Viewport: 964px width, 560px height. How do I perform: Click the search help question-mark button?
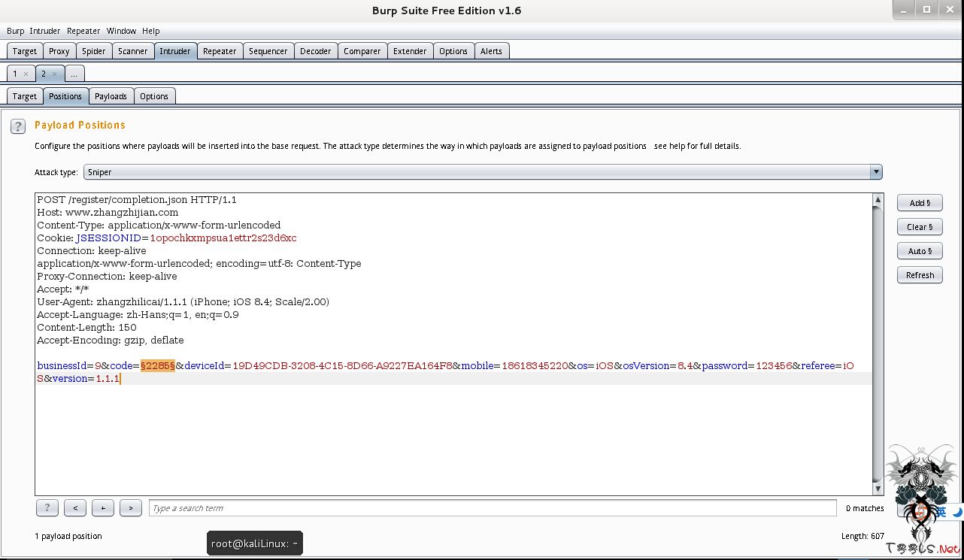(47, 508)
